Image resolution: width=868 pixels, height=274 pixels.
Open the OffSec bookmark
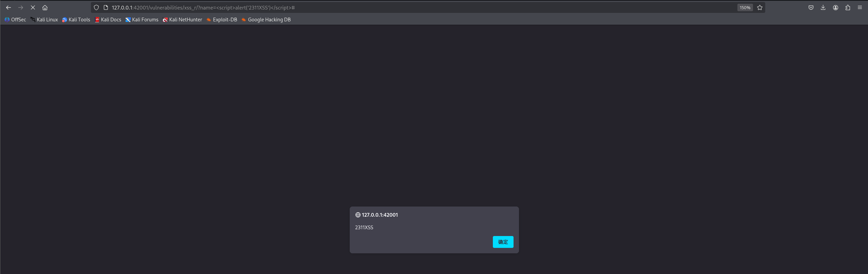(x=15, y=20)
